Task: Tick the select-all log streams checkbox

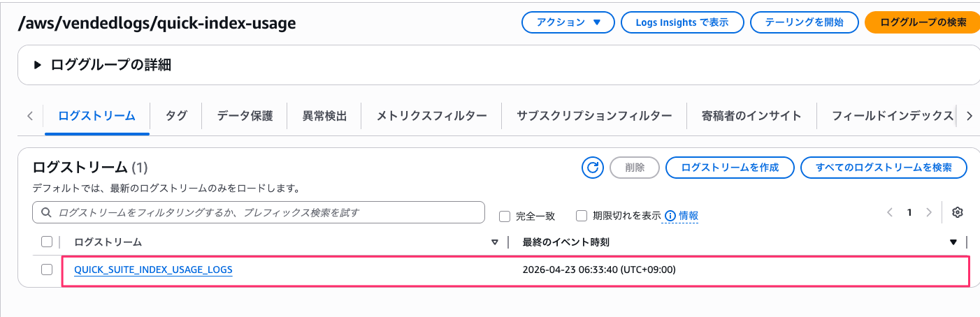Action: coord(47,242)
